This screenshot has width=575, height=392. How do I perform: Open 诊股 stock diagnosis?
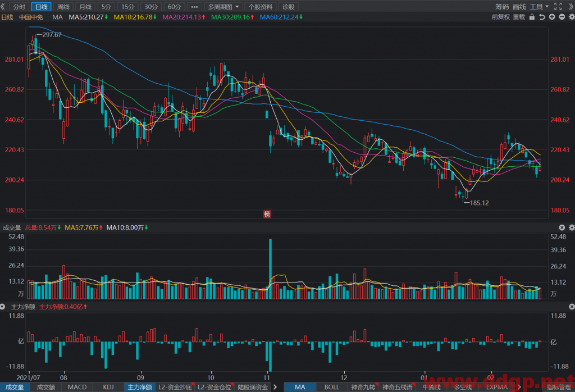coord(288,7)
